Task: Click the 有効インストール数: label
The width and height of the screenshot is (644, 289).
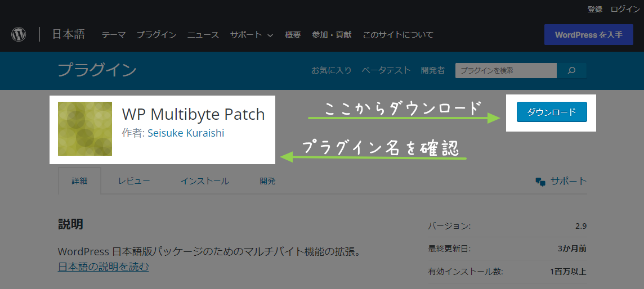Action: (466, 272)
